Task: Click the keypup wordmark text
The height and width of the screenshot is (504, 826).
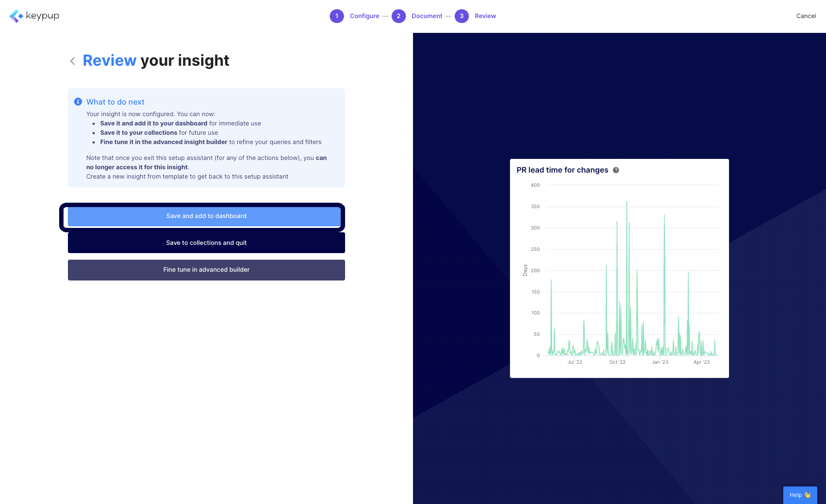Action: click(x=42, y=16)
